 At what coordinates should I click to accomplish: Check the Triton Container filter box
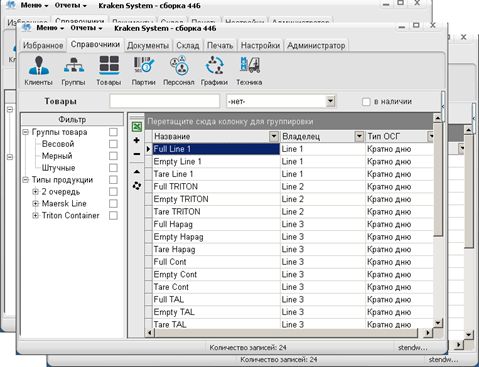(x=113, y=215)
